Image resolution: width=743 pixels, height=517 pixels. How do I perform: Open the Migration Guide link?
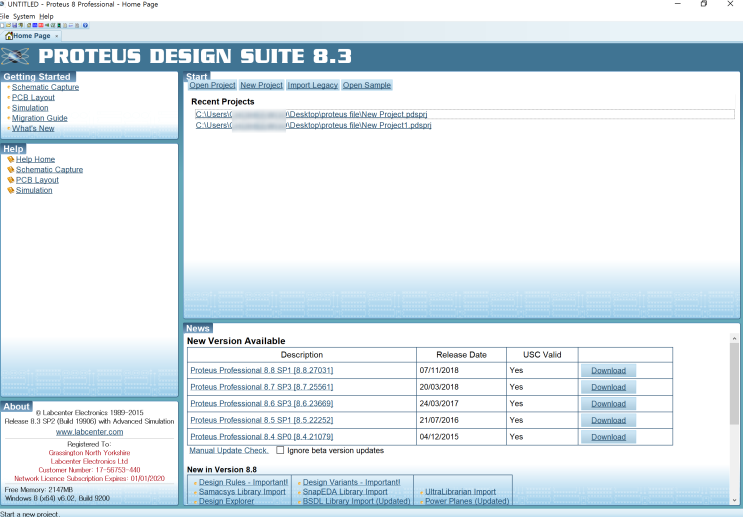40,118
